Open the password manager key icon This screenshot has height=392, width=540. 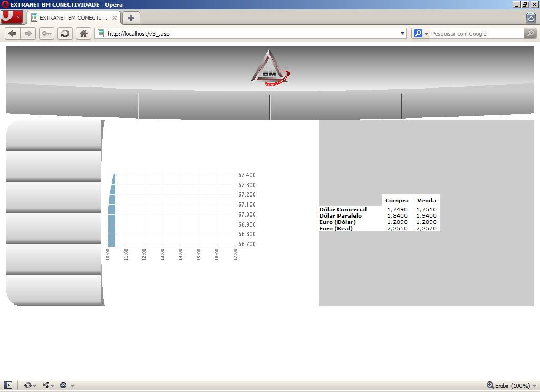pyautogui.click(x=47, y=34)
